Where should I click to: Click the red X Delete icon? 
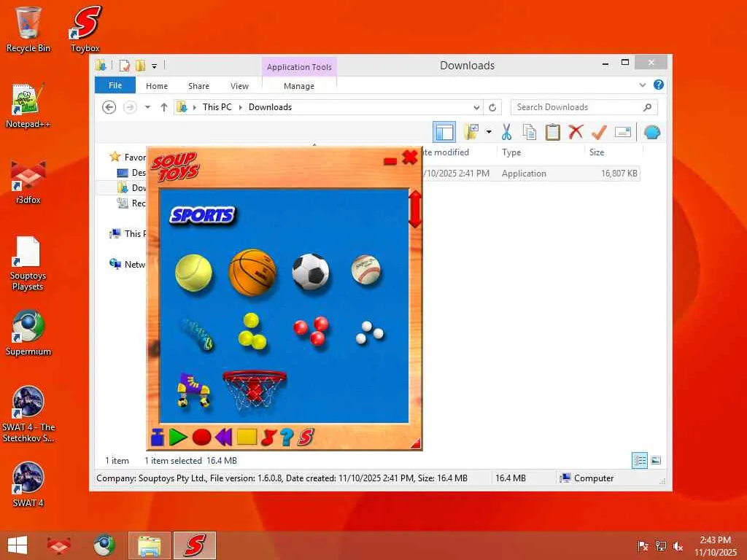[x=576, y=131]
